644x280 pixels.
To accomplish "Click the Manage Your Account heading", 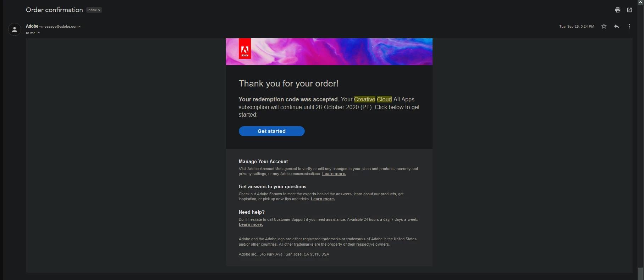I will pyautogui.click(x=263, y=162).
